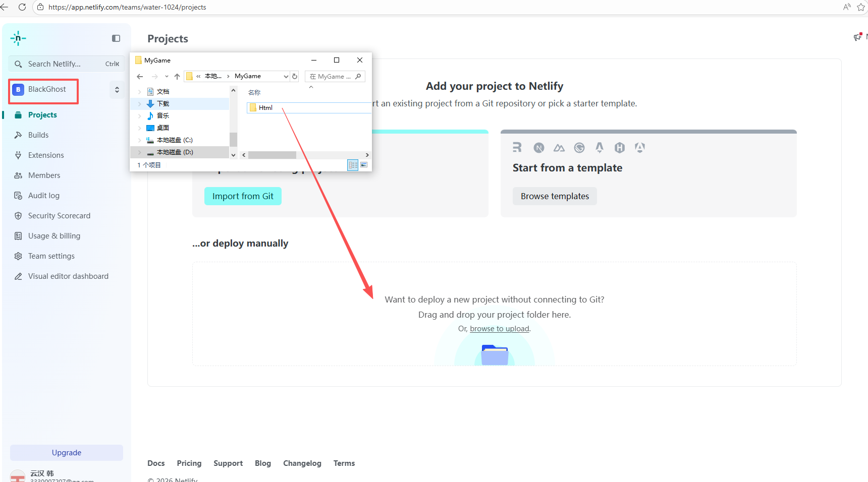Open Explorer address path dropdown chevron

[x=286, y=77]
